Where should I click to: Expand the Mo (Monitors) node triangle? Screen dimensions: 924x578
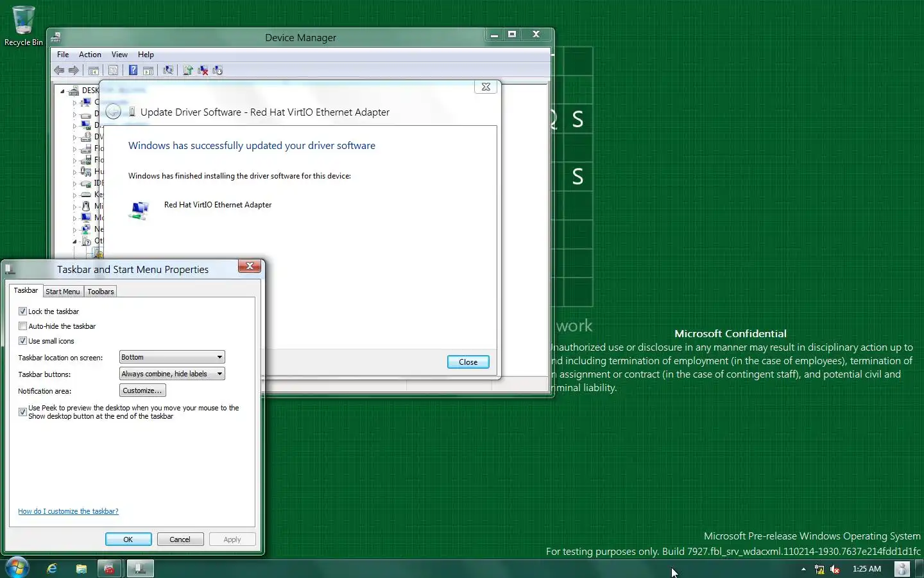(74, 218)
